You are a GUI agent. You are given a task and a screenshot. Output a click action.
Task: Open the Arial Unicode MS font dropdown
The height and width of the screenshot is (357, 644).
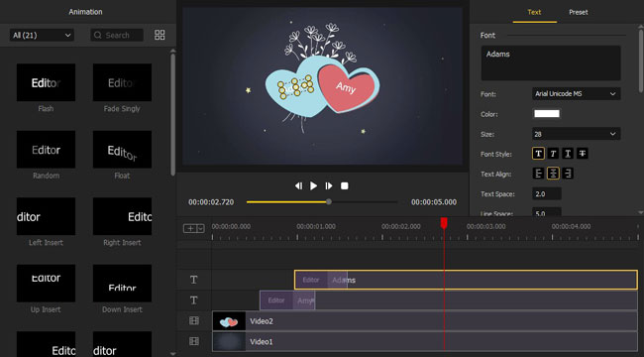click(576, 94)
